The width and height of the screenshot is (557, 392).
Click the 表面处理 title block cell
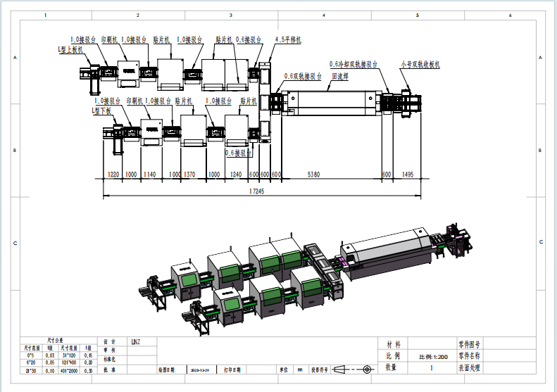(x=469, y=367)
